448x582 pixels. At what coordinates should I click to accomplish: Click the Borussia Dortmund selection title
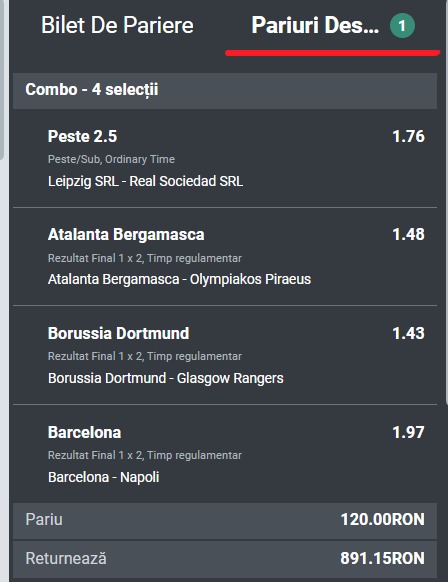point(118,333)
